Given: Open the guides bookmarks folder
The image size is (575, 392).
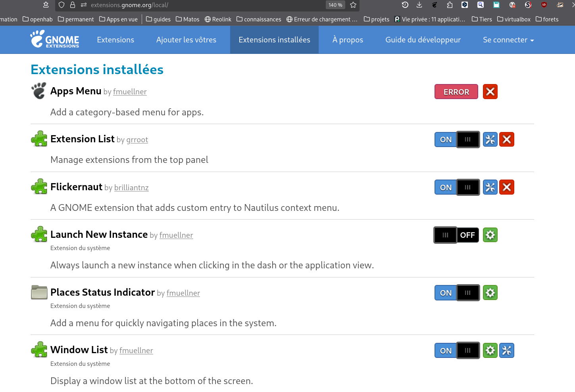Looking at the screenshot, I should point(158,19).
